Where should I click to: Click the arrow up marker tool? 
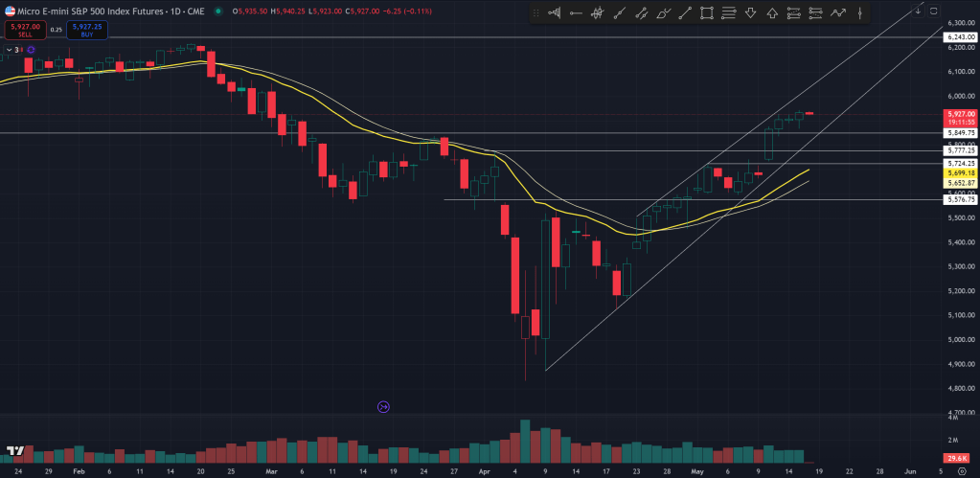click(772, 13)
